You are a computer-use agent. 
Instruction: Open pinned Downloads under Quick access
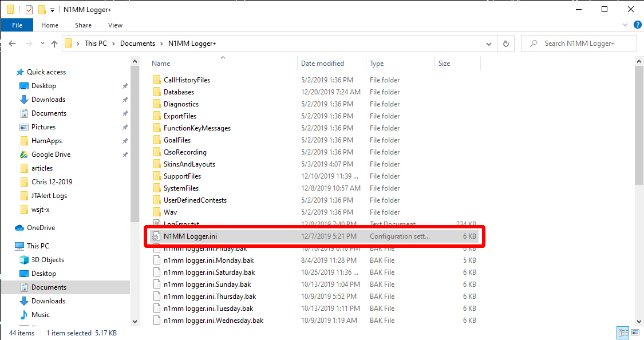pyautogui.click(x=48, y=100)
